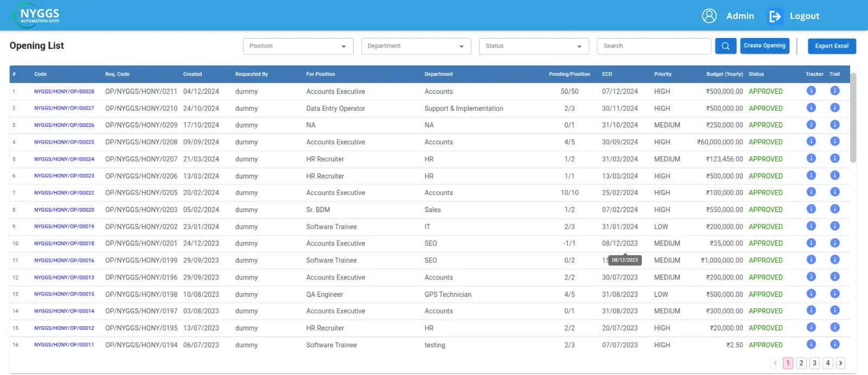Go to pagination page 4
The image size is (868, 375).
pos(827,363)
